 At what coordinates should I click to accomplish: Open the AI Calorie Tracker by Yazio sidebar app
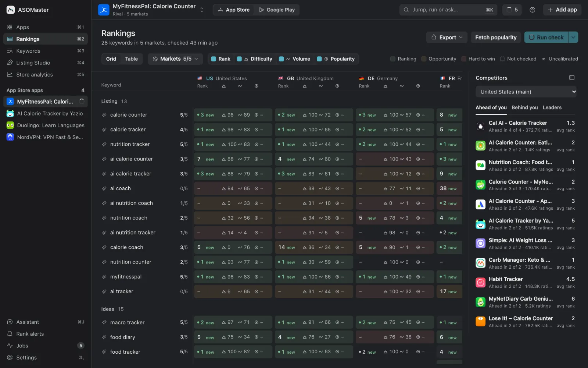46,114
